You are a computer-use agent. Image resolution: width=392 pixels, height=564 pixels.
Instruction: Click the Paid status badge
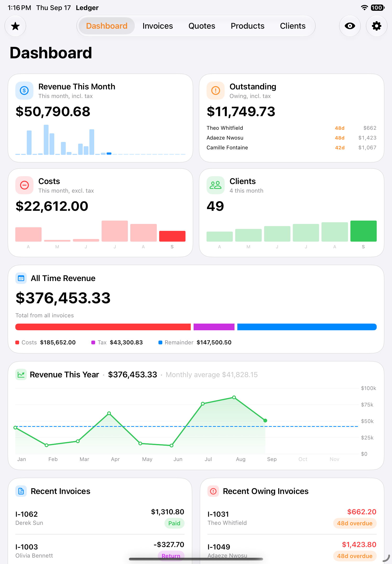point(174,523)
